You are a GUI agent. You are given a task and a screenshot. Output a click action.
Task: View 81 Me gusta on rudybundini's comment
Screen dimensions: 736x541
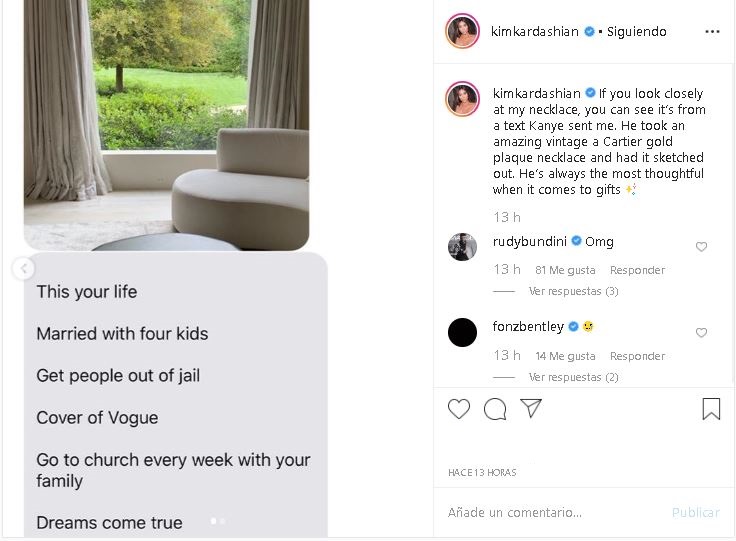point(565,270)
